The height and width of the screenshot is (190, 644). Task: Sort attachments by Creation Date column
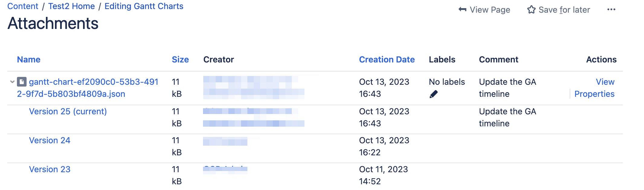pyautogui.click(x=387, y=59)
